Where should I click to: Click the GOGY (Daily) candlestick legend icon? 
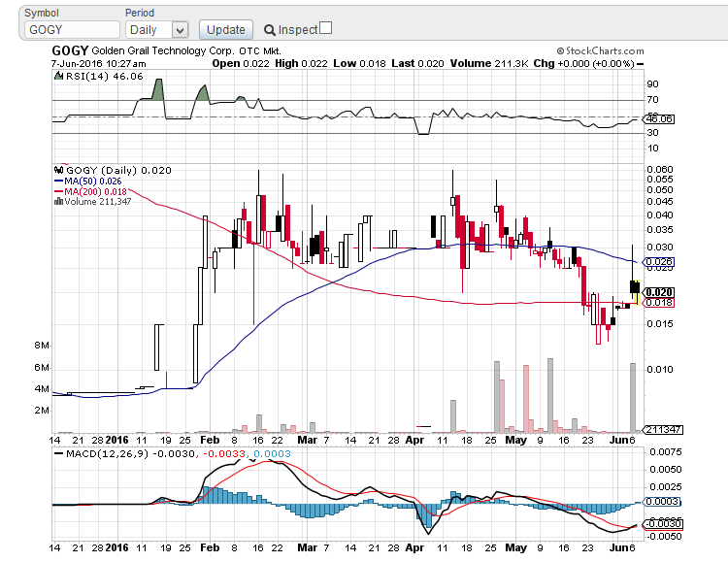pyautogui.click(x=58, y=170)
